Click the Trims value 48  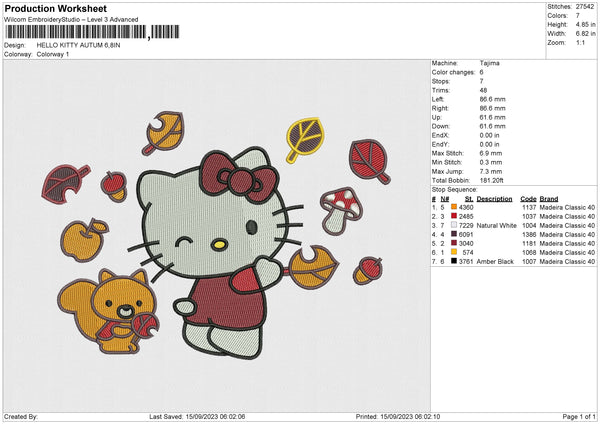coord(483,90)
